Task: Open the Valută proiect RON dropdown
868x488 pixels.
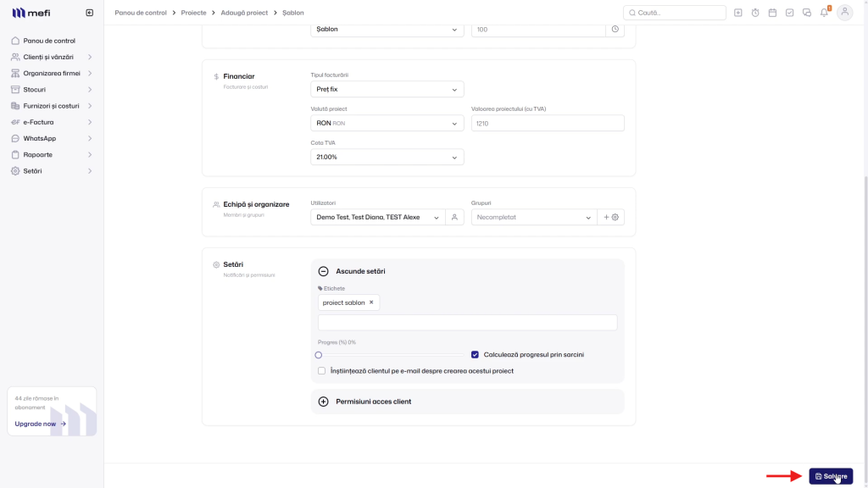Action: click(x=387, y=124)
